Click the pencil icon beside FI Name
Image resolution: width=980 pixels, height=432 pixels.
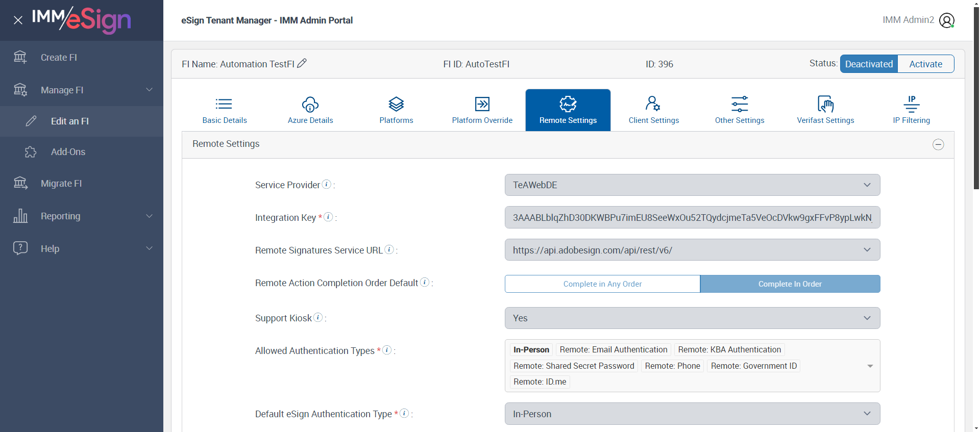pyautogui.click(x=302, y=63)
